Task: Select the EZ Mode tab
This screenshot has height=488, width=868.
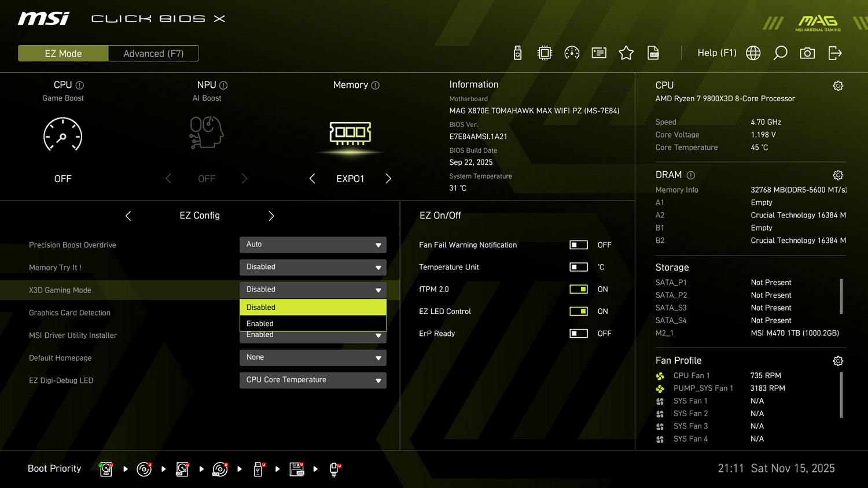Action: coord(63,53)
